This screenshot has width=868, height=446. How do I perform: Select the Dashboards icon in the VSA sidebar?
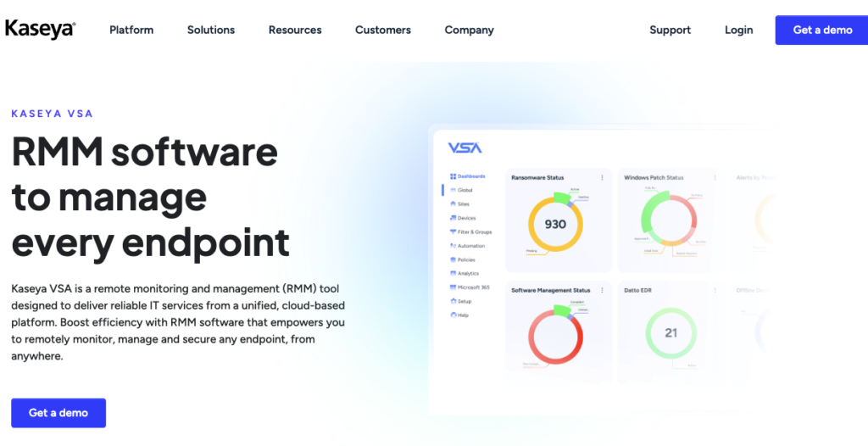pos(453,176)
